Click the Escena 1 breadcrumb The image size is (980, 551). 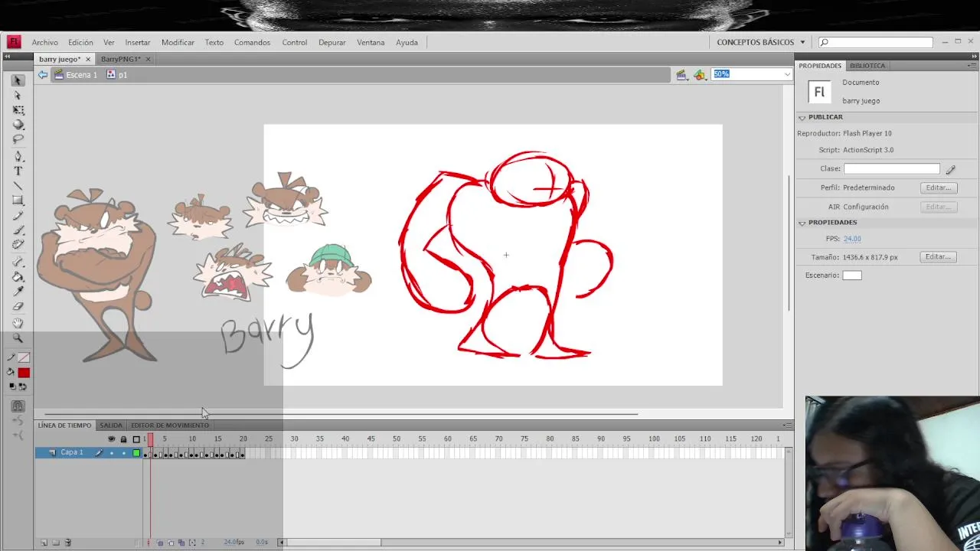coord(75,75)
